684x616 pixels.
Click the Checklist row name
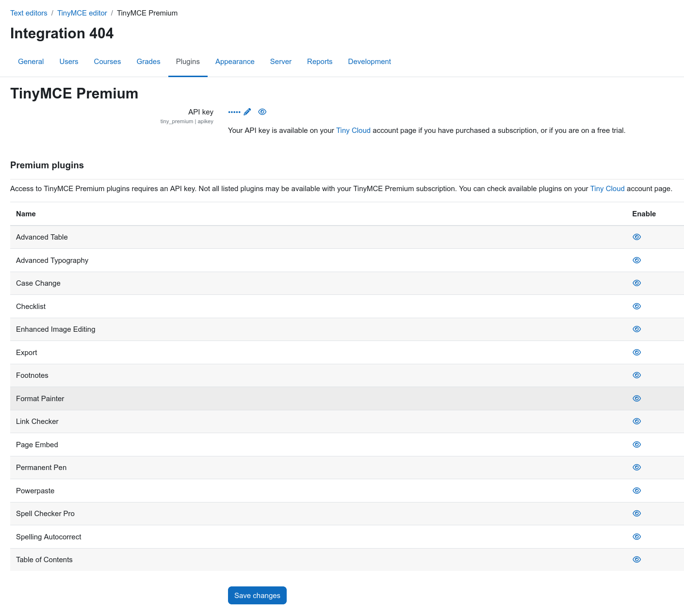(31, 307)
